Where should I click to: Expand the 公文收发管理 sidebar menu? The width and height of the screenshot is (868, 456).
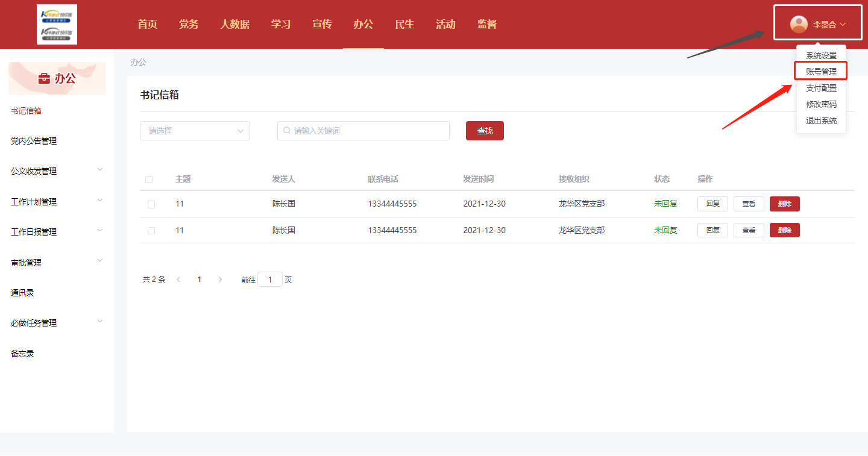(x=57, y=171)
